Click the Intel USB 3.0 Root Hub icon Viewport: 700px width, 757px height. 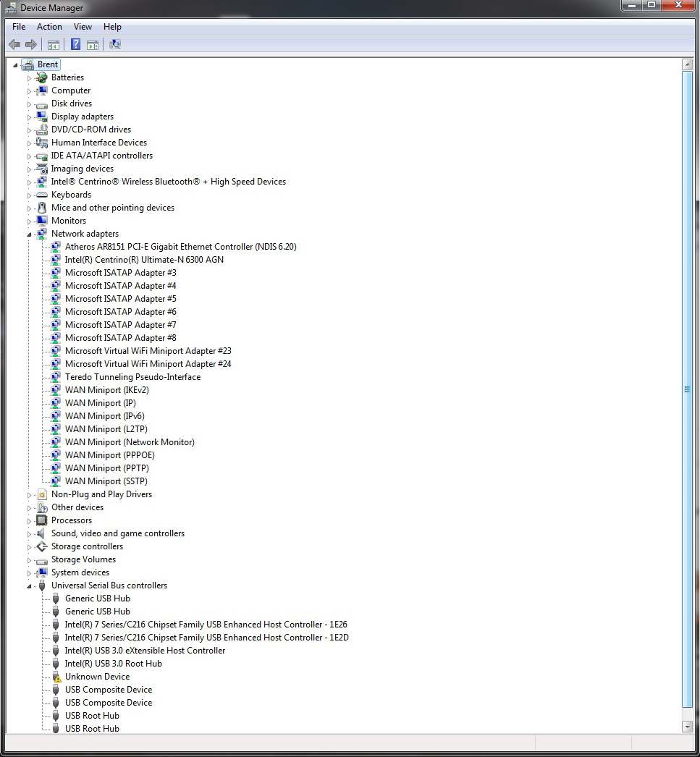point(56,664)
